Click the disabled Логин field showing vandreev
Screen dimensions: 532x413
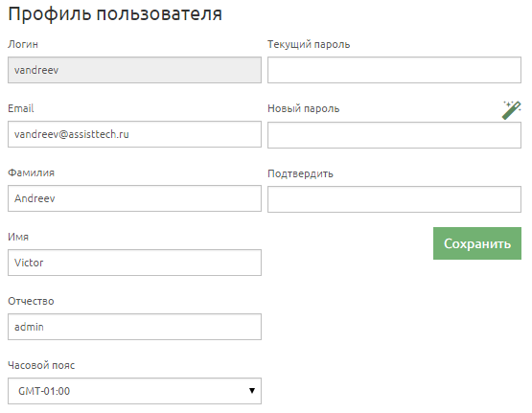(x=135, y=70)
